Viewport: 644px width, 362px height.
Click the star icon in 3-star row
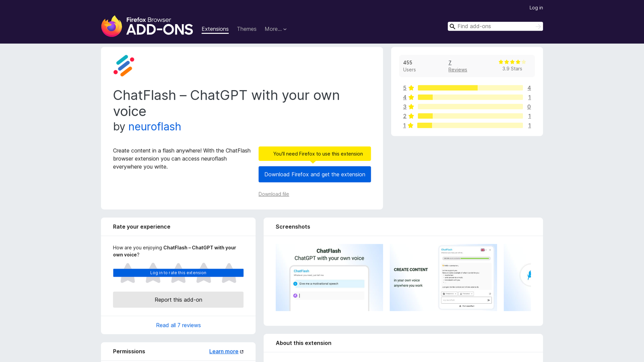411,107
